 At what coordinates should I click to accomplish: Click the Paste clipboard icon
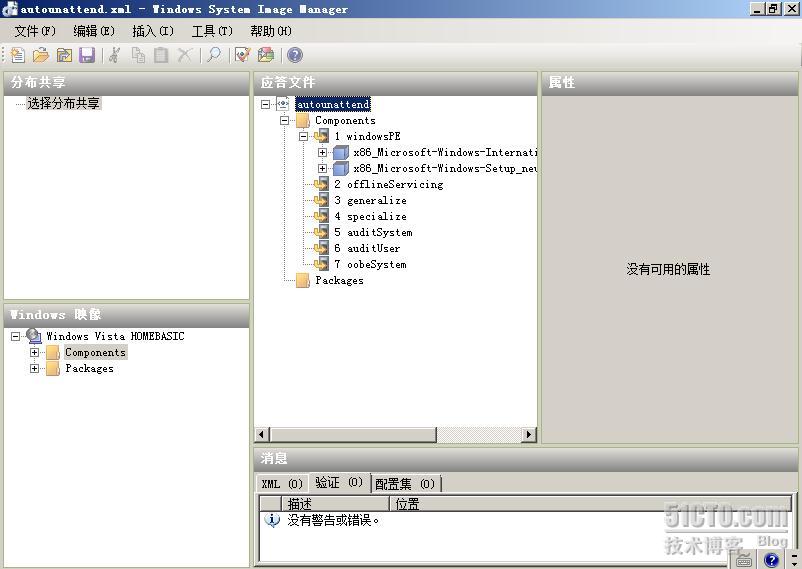161,55
